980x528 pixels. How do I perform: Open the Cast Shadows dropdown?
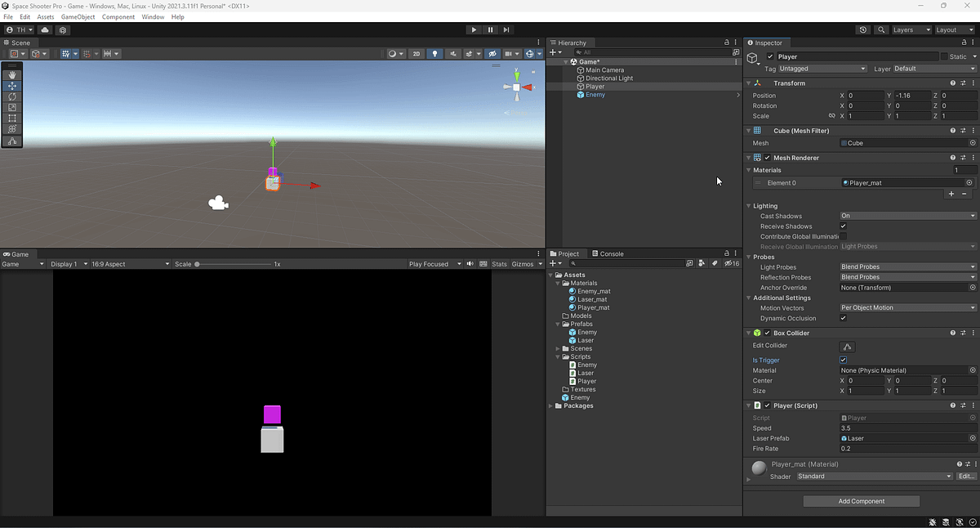click(908, 216)
